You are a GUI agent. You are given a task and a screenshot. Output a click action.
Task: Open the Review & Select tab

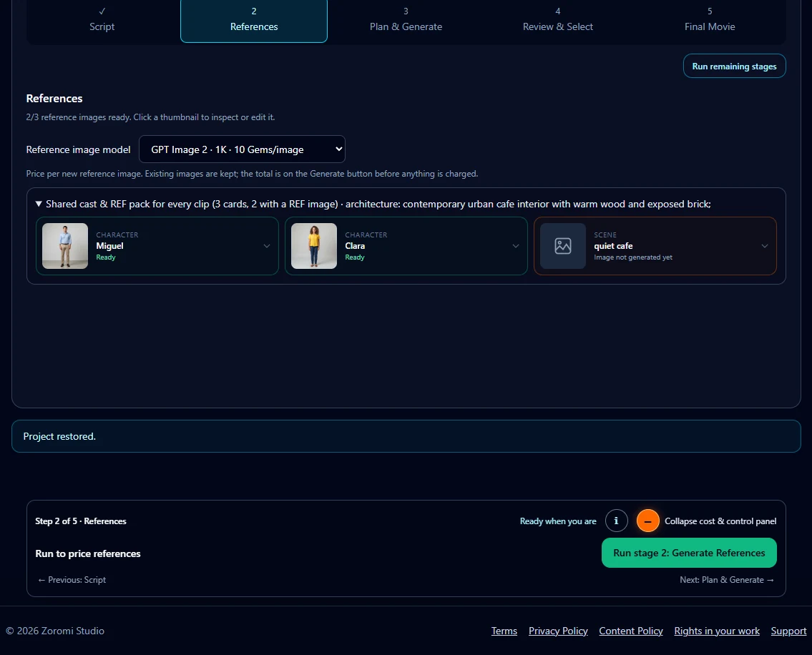(x=558, y=21)
